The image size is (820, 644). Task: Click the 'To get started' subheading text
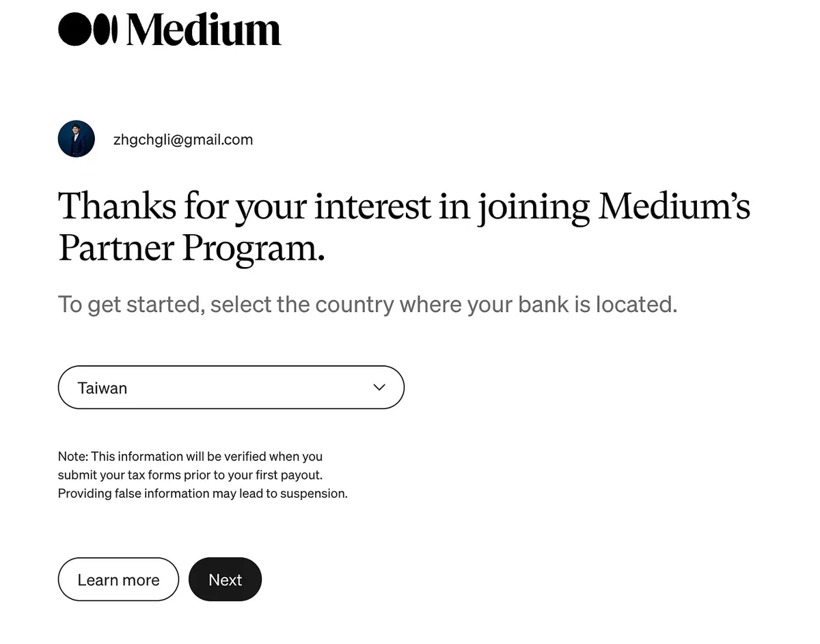pos(367,304)
